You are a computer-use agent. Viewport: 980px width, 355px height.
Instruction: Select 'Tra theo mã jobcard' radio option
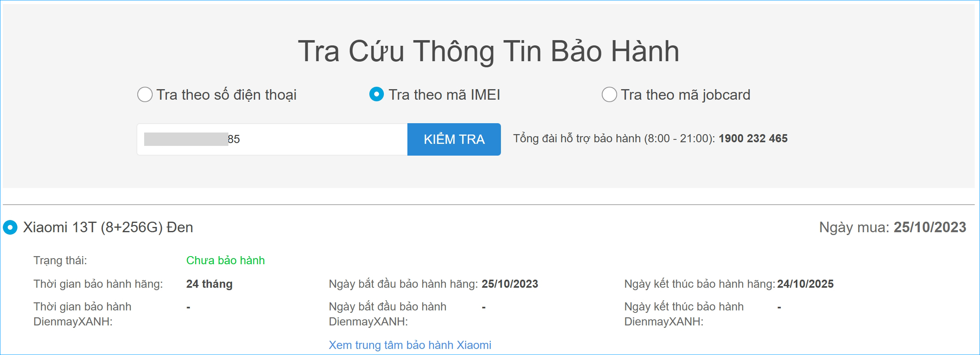click(609, 94)
